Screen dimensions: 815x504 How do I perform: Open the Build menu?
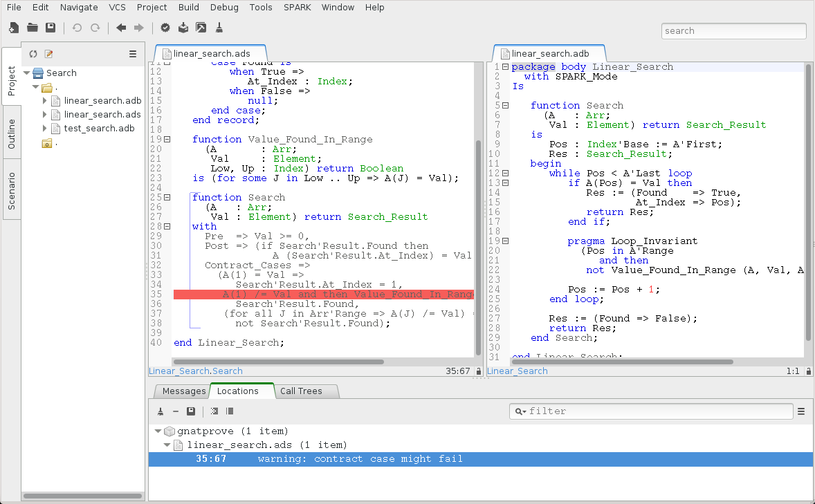[189, 8]
